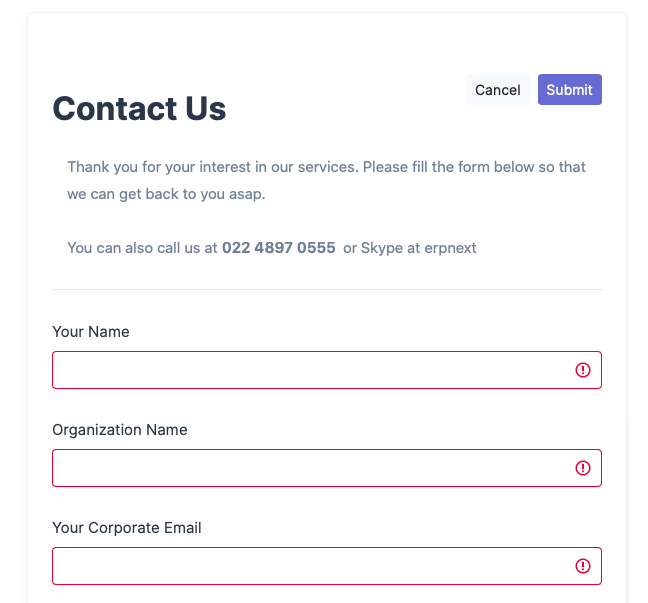Focus the Organization Name text box
Image resolution: width=648 pixels, height=603 pixels.
[327, 468]
